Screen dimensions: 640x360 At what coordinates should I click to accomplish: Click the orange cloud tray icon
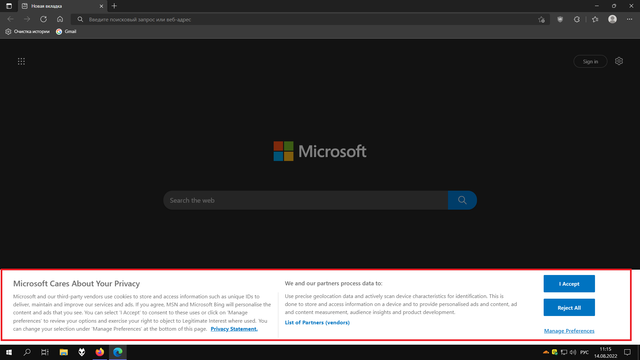pos(546,352)
